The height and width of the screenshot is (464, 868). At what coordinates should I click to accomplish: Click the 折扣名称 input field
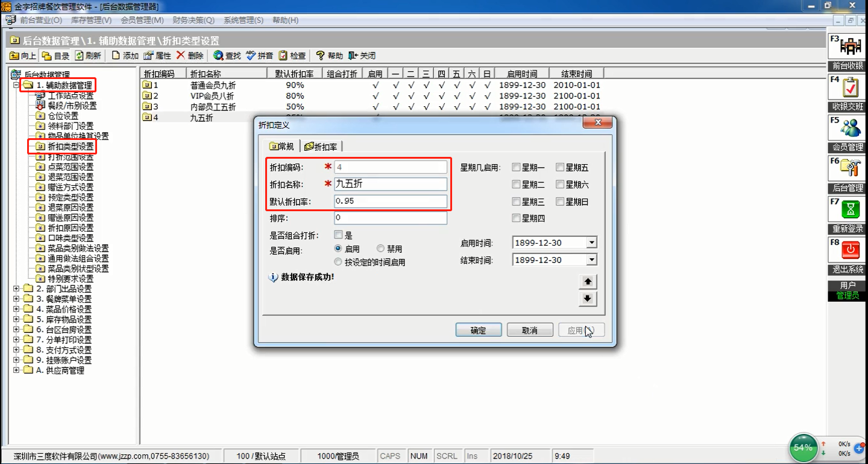point(391,184)
